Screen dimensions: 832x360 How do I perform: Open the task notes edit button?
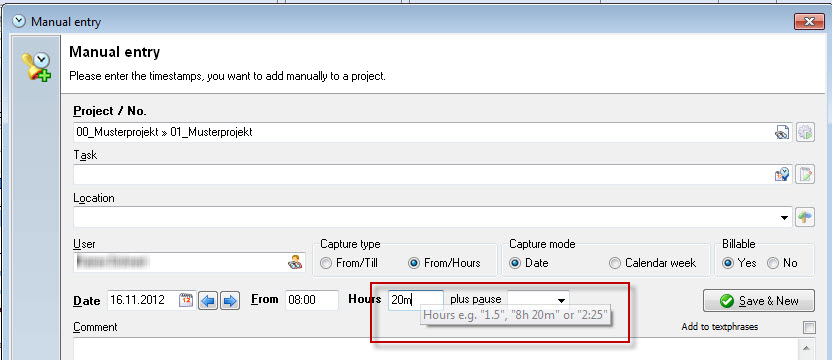(x=805, y=174)
